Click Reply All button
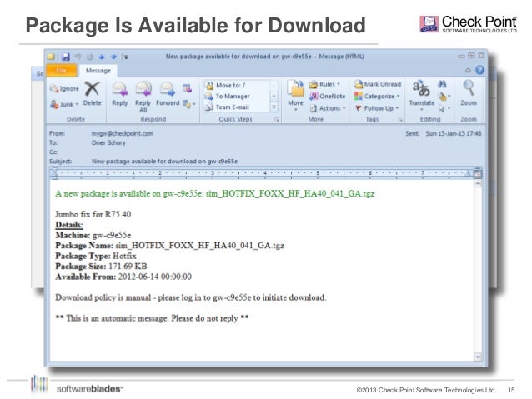 point(143,97)
